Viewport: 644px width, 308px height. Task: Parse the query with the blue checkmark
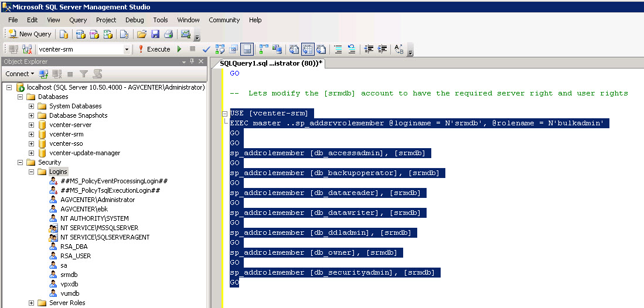tap(206, 49)
